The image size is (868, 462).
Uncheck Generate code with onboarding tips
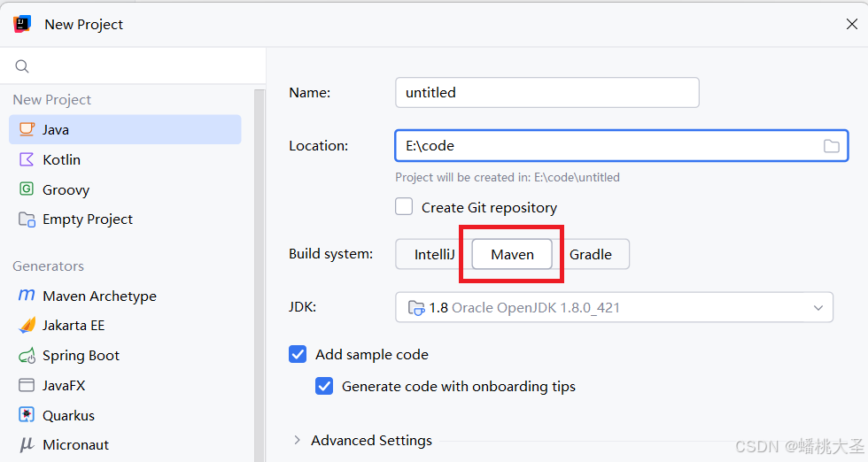pos(324,386)
